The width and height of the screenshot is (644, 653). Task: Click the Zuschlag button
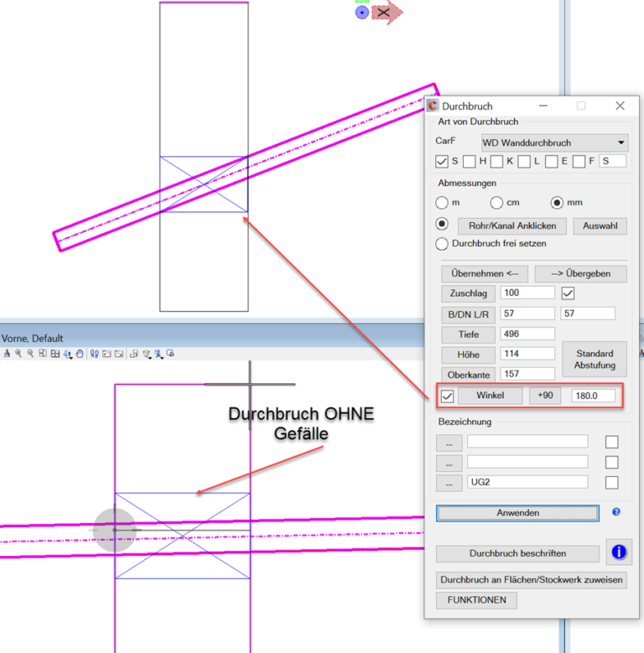point(468,293)
